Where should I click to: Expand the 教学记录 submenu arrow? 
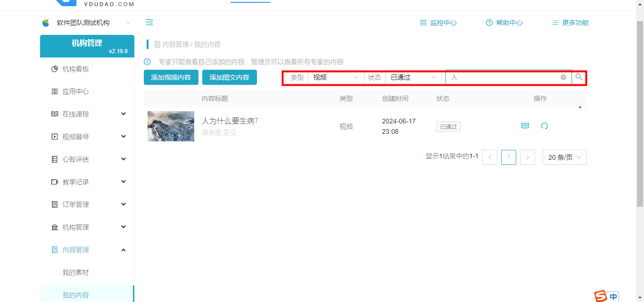pyautogui.click(x=124, y=182)
